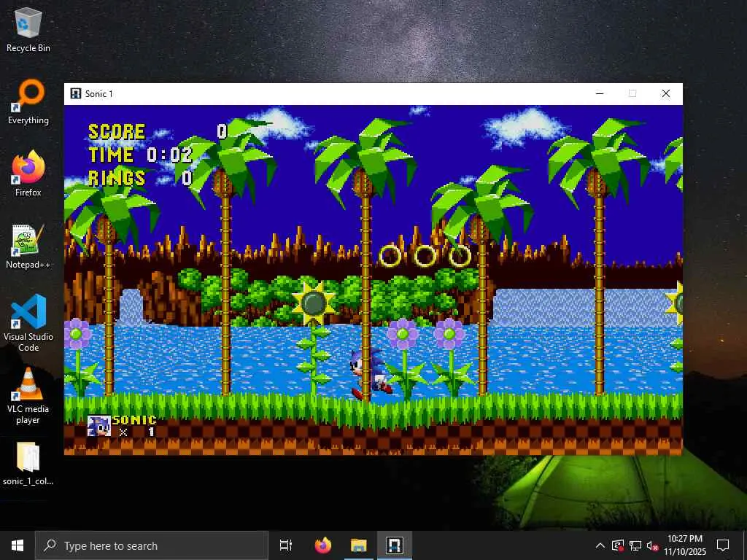Open the Visual Studio Code shortcut
The height and width of the screenshot is (560, 747).
28,323
